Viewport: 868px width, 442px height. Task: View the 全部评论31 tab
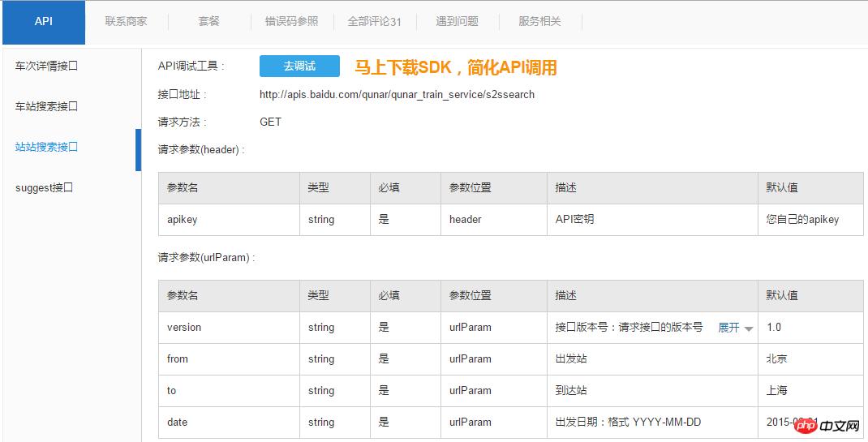pyautogui.click(x=374, y=22)
